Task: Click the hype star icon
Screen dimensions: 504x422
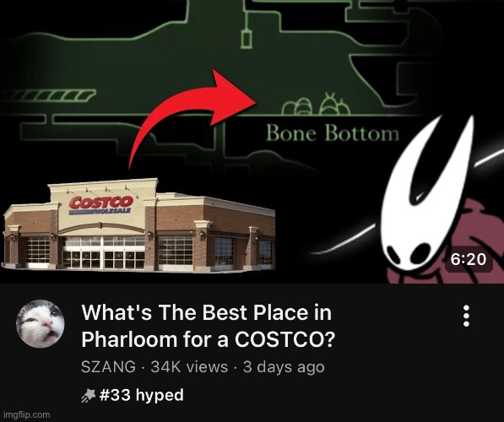Action: 89,395
